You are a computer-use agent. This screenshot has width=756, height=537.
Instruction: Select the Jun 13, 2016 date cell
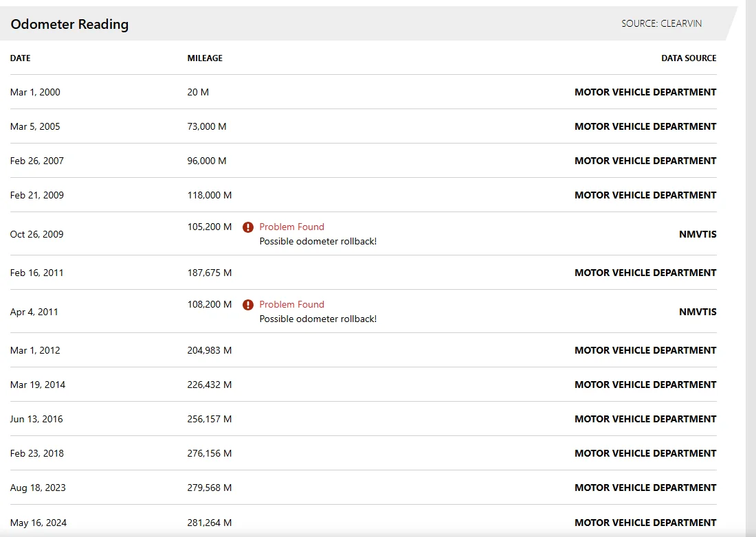[36, 419]
